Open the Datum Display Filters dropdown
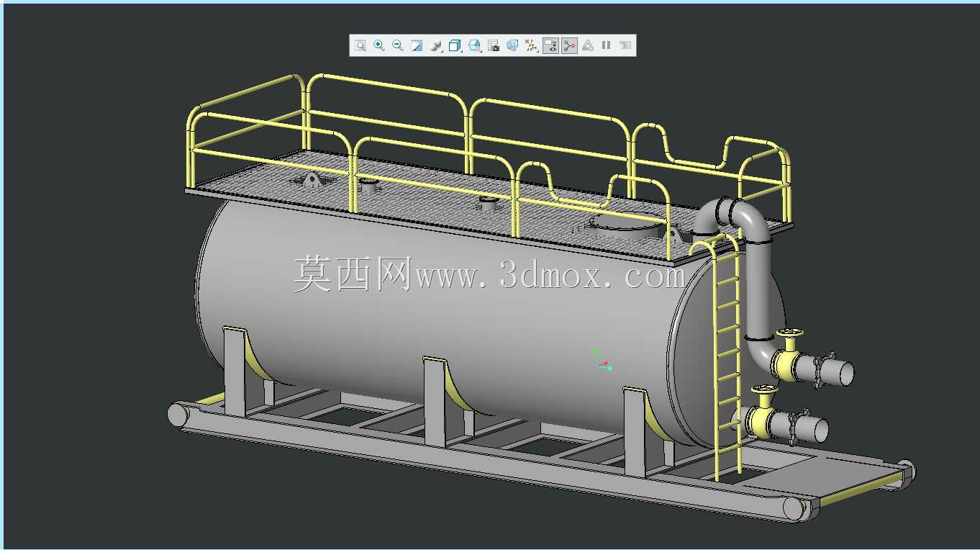 coord(531,45)
